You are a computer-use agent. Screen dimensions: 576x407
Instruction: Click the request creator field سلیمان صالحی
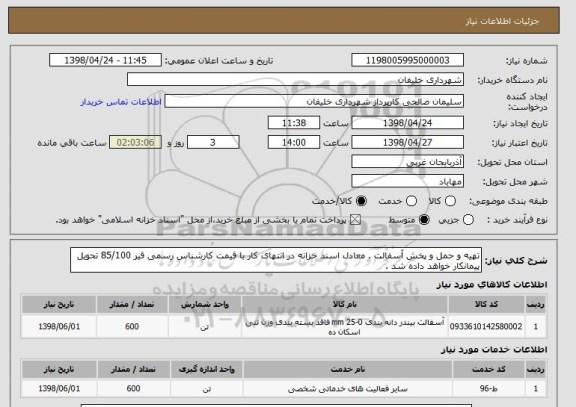[314, 101]
